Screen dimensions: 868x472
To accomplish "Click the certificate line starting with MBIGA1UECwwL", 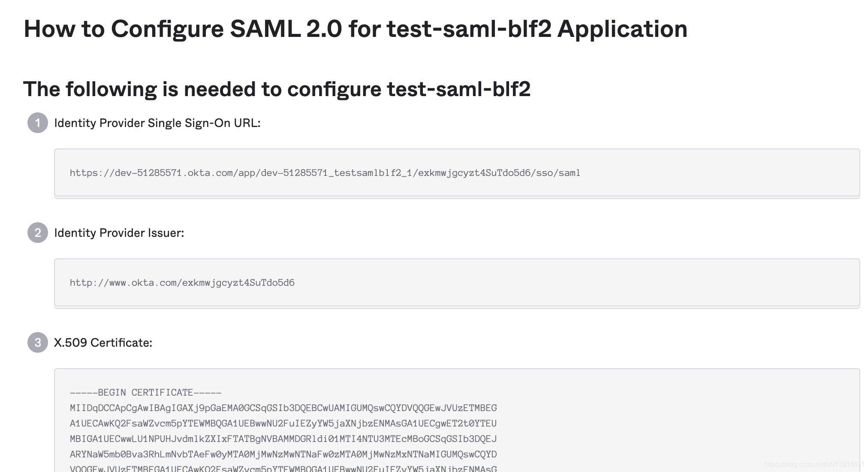I will click(x=283, y=439).
